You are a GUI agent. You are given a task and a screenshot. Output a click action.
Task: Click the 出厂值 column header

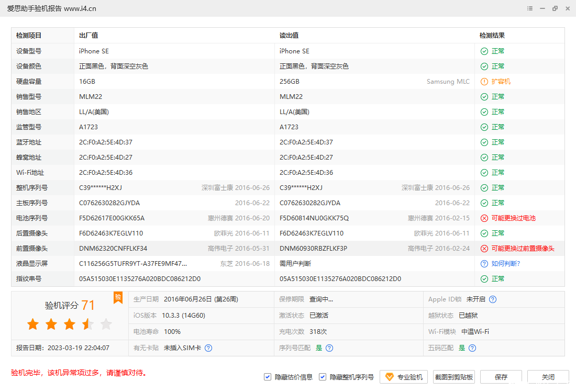tap(88, 36)
